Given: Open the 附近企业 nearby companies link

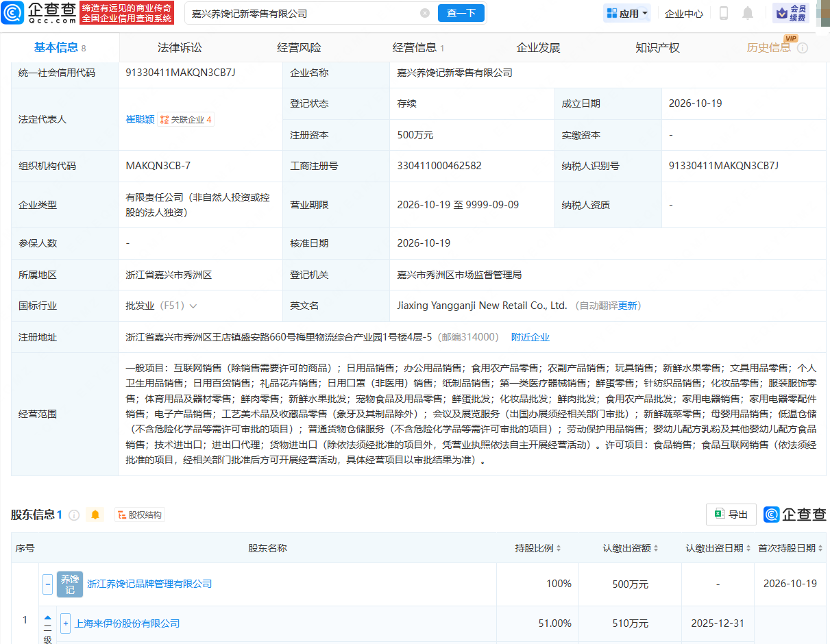Looking at the screenshot, I should point(530,337).
